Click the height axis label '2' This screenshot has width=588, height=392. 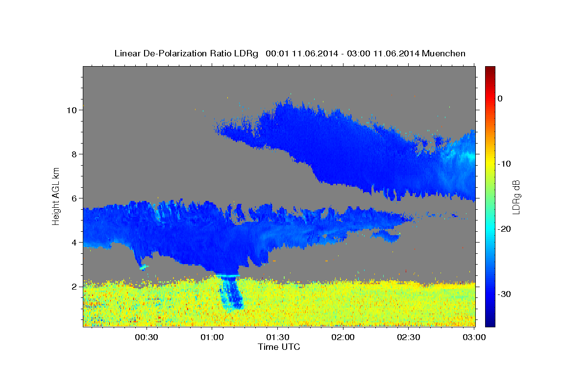pos(73,287)
